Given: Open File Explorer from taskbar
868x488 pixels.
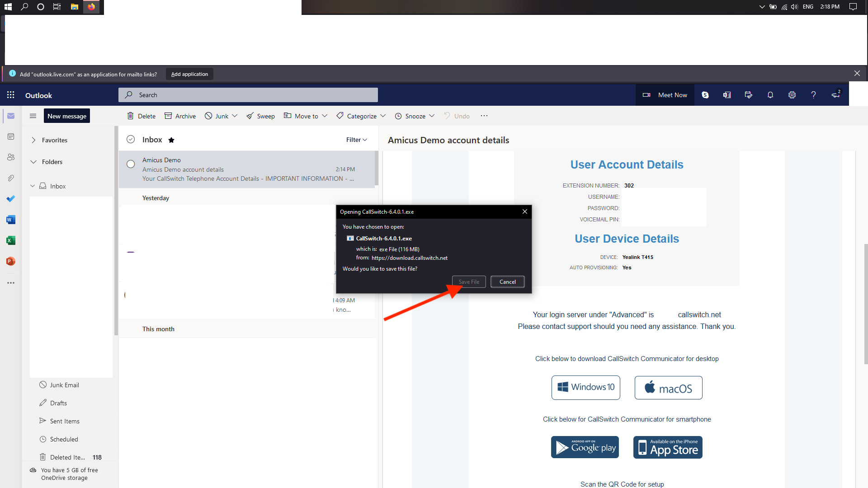Looking at the screenshot, I should [x=75, y=7].
